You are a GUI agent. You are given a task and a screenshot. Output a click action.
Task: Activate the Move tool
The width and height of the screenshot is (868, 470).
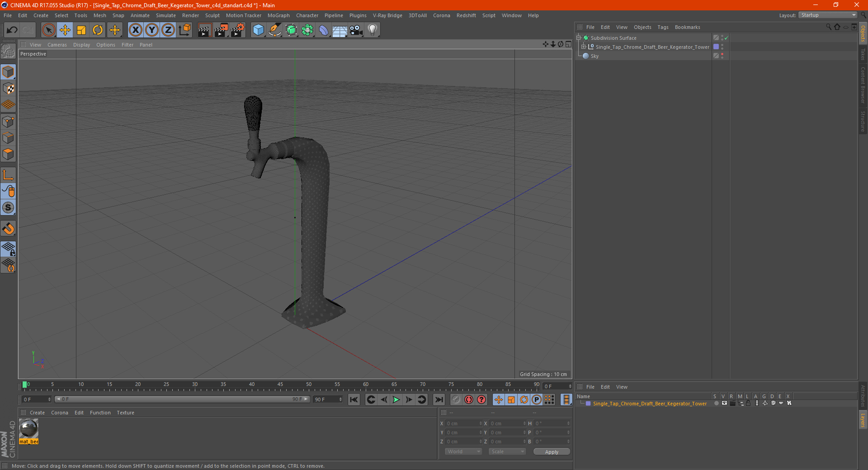(x=65, y=30)
